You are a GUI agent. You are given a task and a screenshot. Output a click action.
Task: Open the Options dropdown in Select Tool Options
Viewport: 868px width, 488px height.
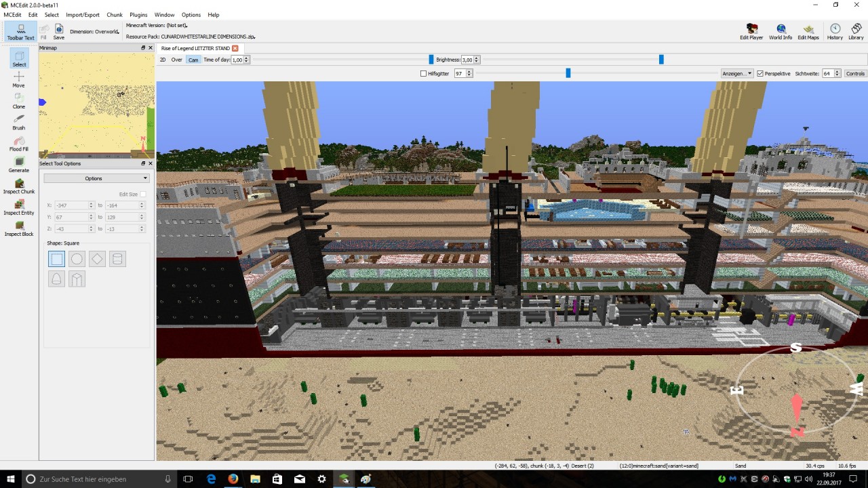[x=96, y=178]
